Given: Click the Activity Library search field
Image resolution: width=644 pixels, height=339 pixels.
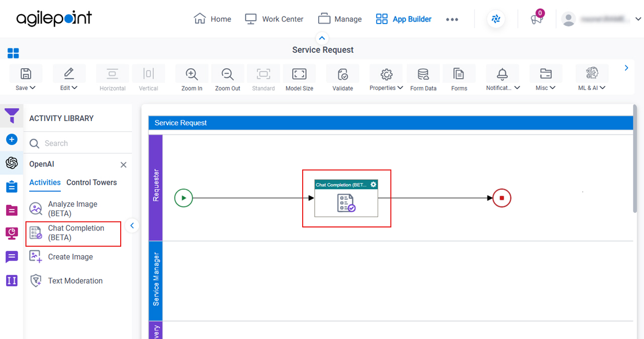Looking at the screenshot, I should pos(78,143).
